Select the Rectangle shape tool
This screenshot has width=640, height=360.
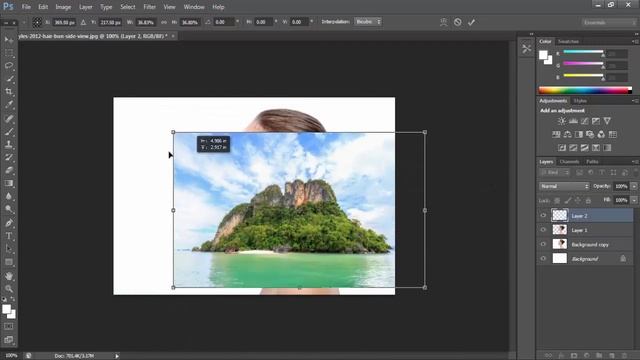(9, 262)
